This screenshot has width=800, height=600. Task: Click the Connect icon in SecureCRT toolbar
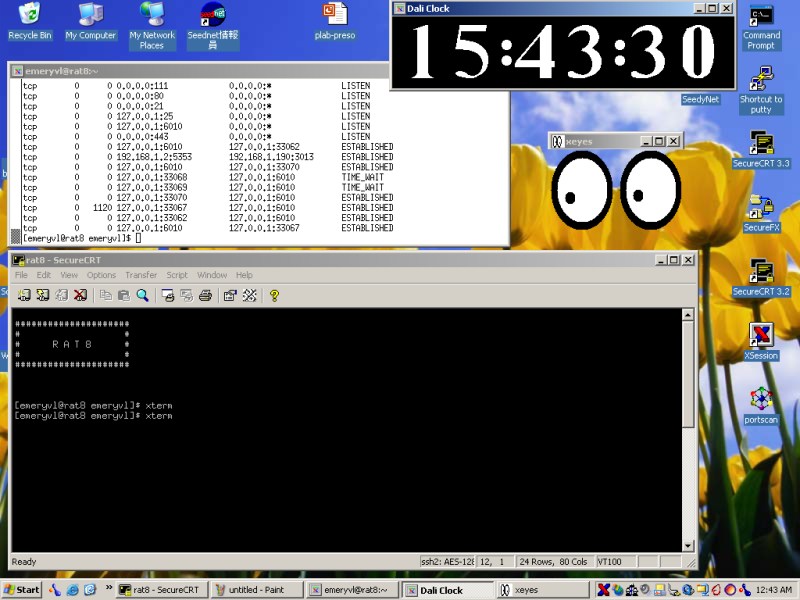click(24, 295)
